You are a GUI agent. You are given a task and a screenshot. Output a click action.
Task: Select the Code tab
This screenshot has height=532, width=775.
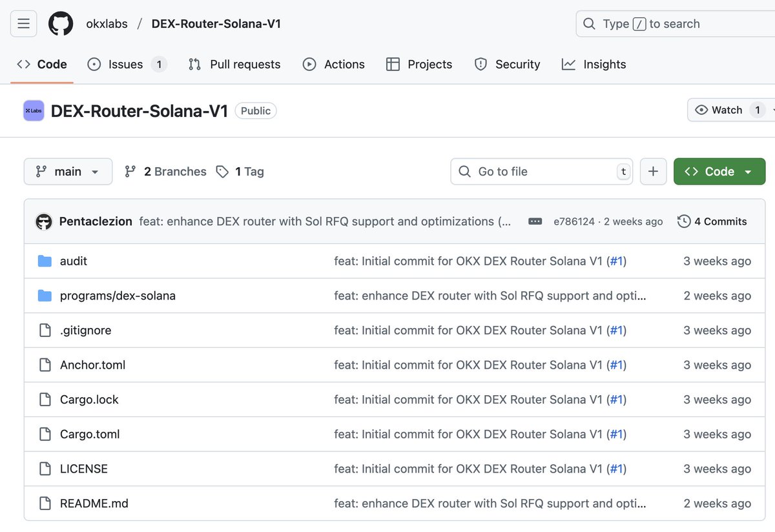42,64
